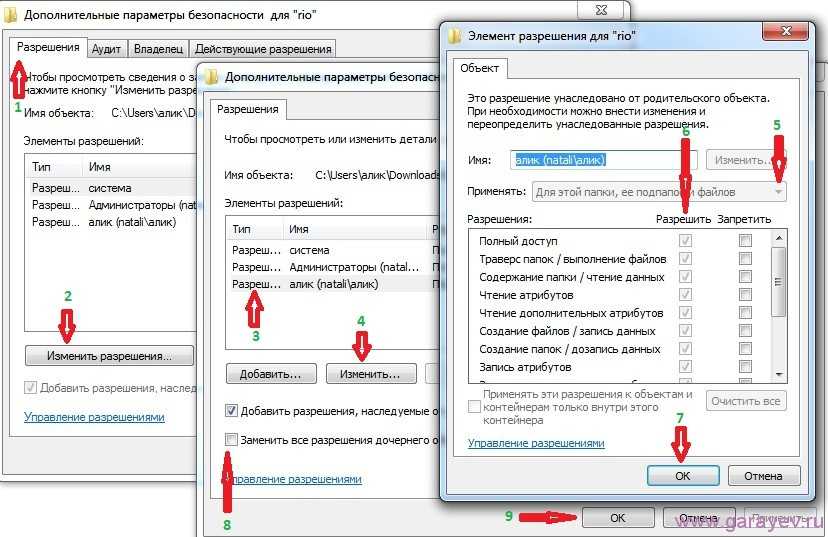Click the scrollbar down arrow in permissions list
This screenshot has width=828, height=537.
coord(779,374)
